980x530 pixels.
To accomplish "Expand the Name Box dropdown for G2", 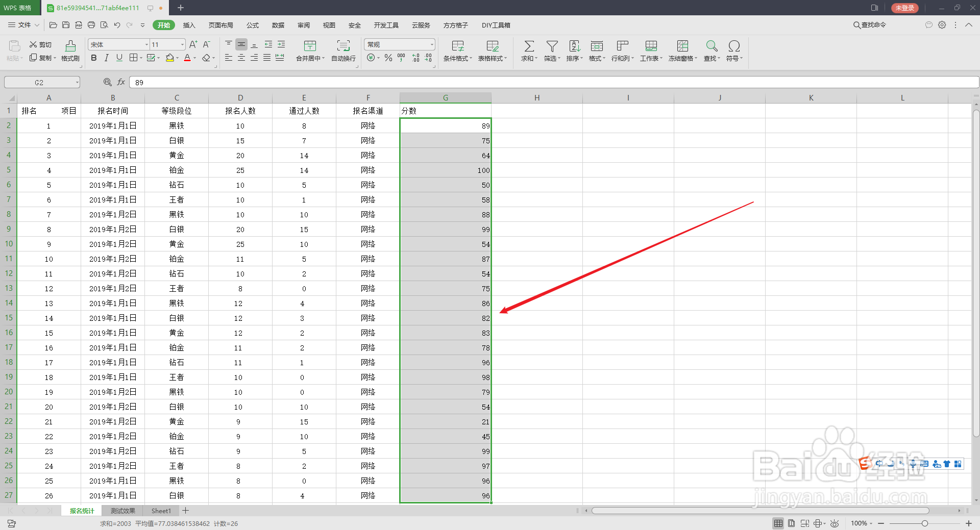I will coord(77,82).
